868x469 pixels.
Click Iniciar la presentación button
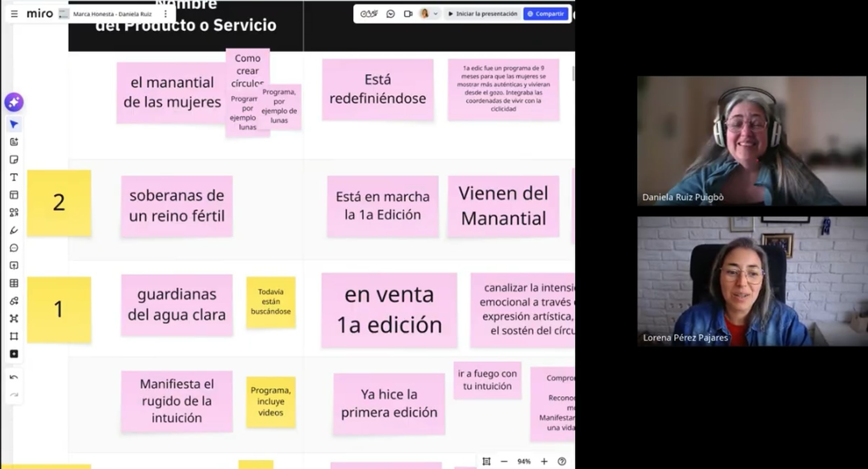483,14
